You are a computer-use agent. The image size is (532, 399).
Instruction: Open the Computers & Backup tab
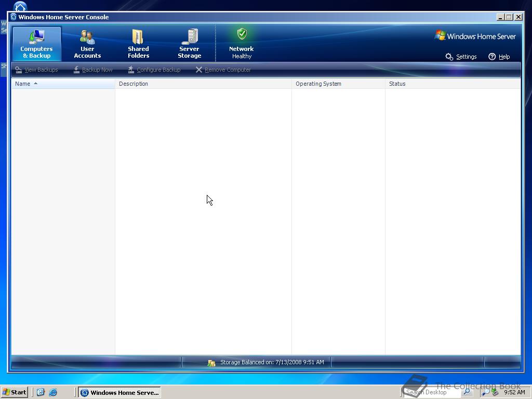pos(36,44)
